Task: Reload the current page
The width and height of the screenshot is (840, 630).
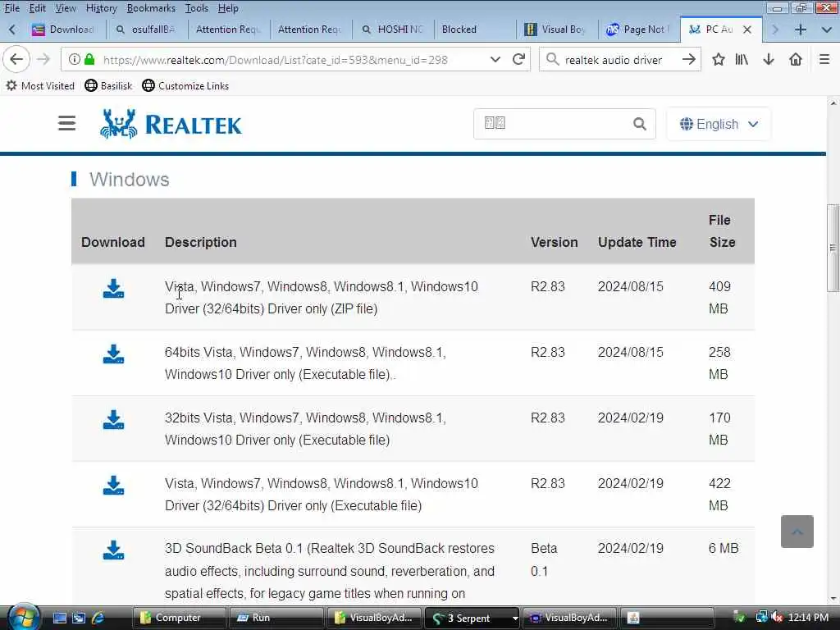Action: coord(518,59)
